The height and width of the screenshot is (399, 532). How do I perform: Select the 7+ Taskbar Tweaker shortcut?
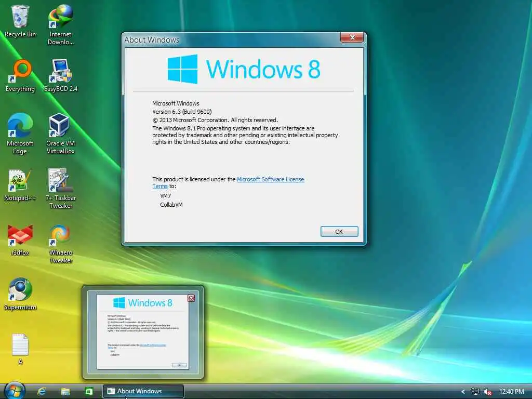click(x=60, y=189)
